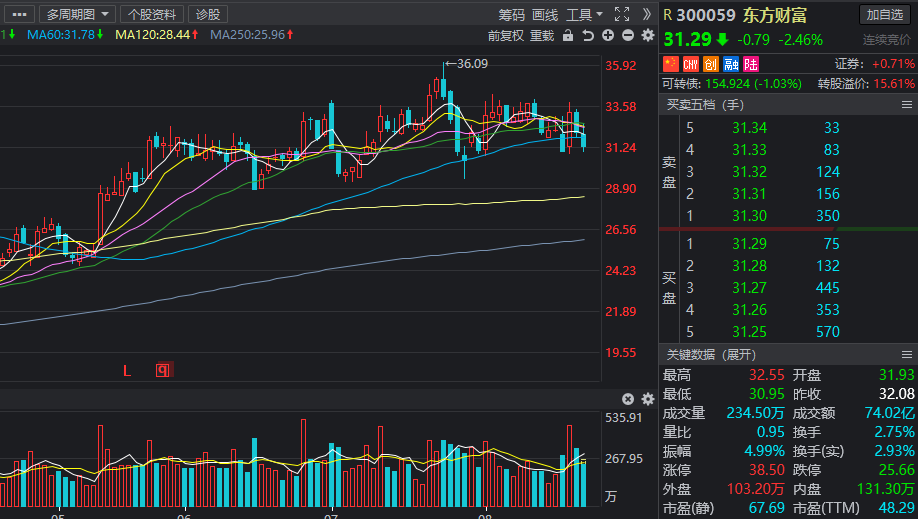Click the 陆 Stock Connect badge
918x519 pixels.
coord(751,64)
